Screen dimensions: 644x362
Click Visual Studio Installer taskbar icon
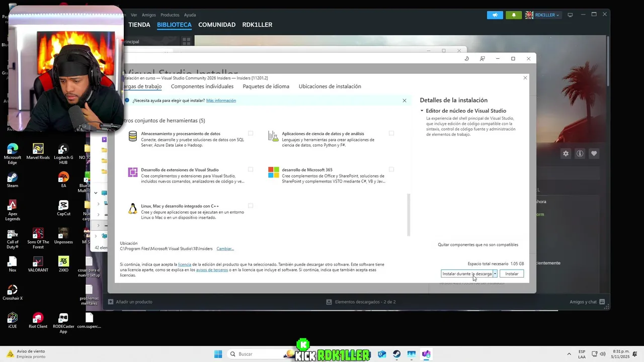click(426, 354)
